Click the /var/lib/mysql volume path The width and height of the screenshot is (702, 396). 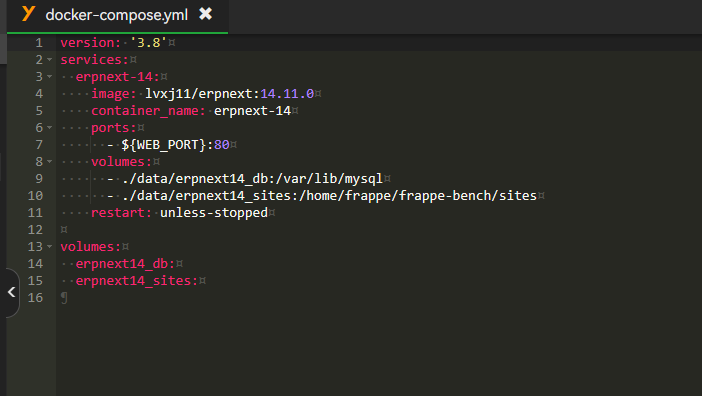point(330,179)
